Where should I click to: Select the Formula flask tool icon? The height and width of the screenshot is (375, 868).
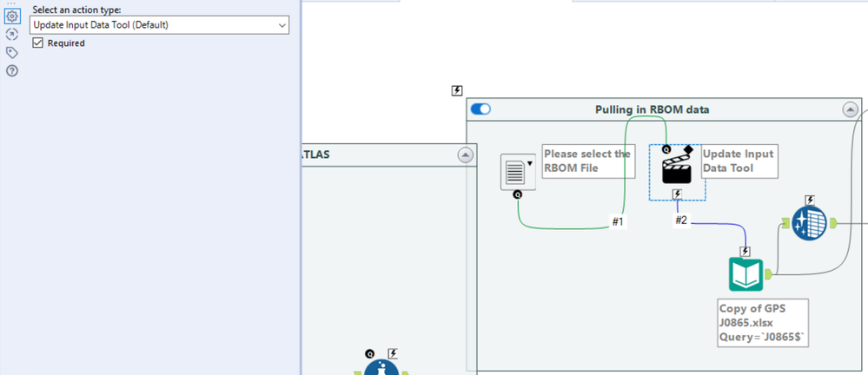382,367
